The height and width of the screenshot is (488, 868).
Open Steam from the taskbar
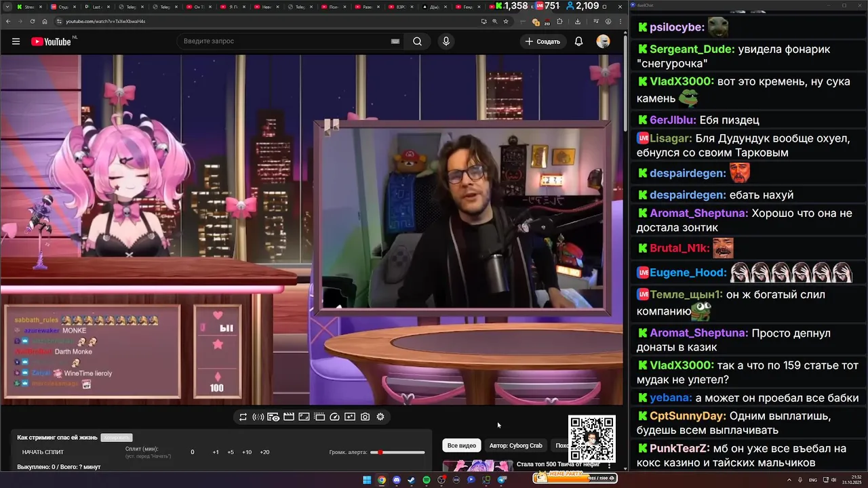[x=411, y=480]
